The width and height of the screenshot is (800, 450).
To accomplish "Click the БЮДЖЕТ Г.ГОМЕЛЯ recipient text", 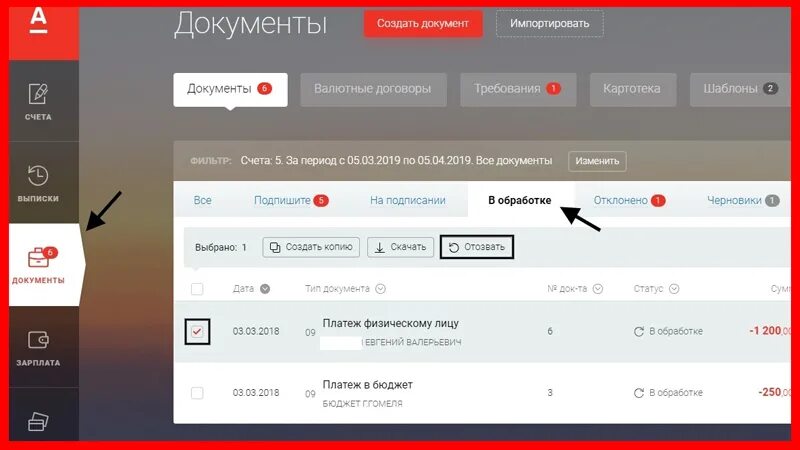I will [362, 404].
